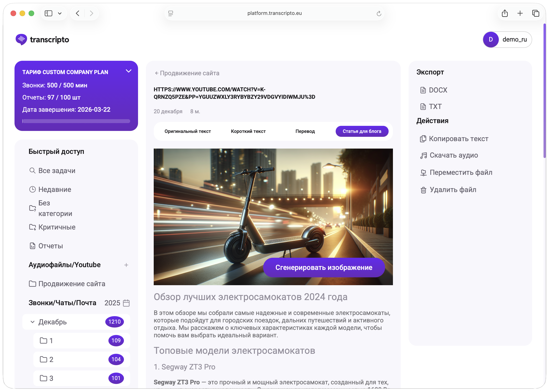The width and height of the screenshot is (549, 392).
Task: Go back via Продвижение сайта breadcrumb link
Action: click(187, 73)
